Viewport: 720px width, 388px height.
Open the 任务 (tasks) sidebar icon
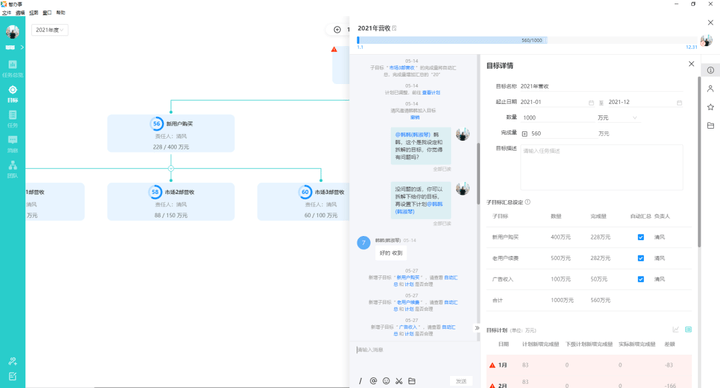pos(12,118)
